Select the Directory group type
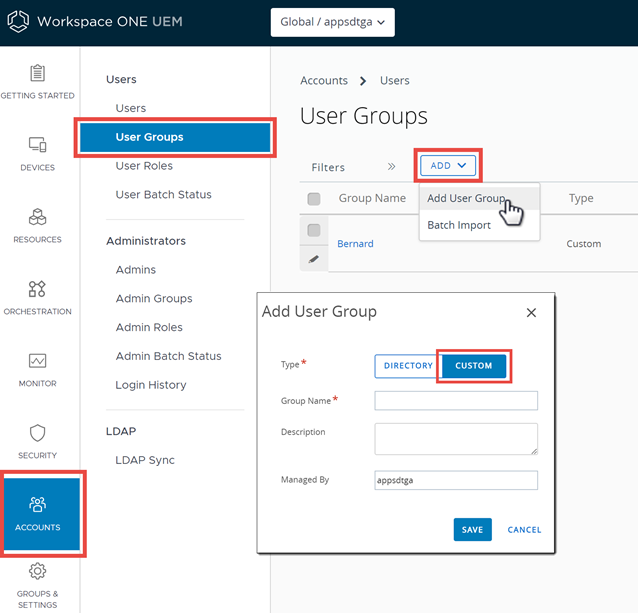638x613 pixels. (408, 366)
